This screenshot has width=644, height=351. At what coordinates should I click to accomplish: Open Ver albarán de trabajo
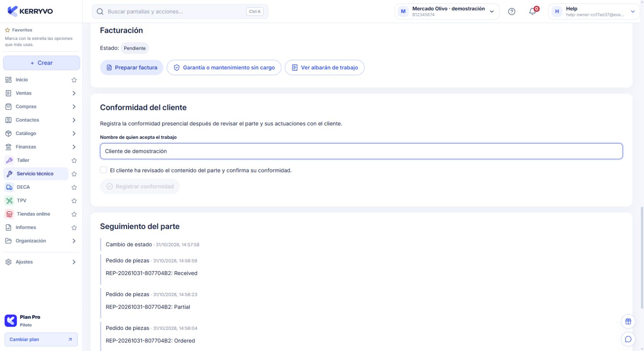[x=325, y=67]
